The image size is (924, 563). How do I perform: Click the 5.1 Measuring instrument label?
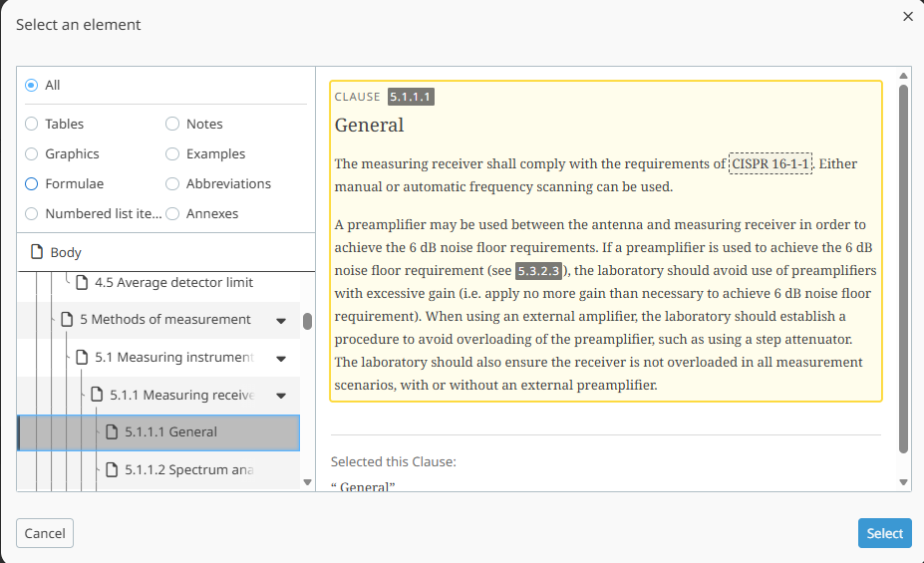[x=174, y=357]
